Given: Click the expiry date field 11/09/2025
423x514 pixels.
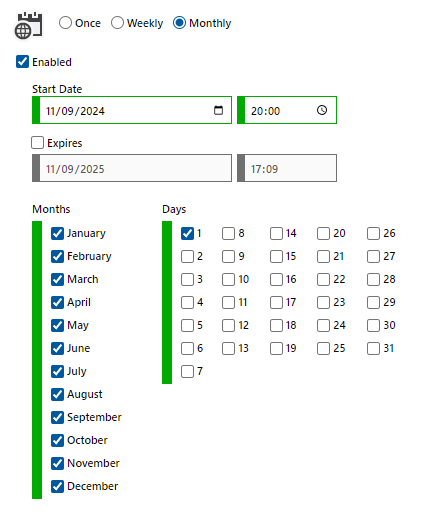Looking at the screenshot, I should pos(132,168).
